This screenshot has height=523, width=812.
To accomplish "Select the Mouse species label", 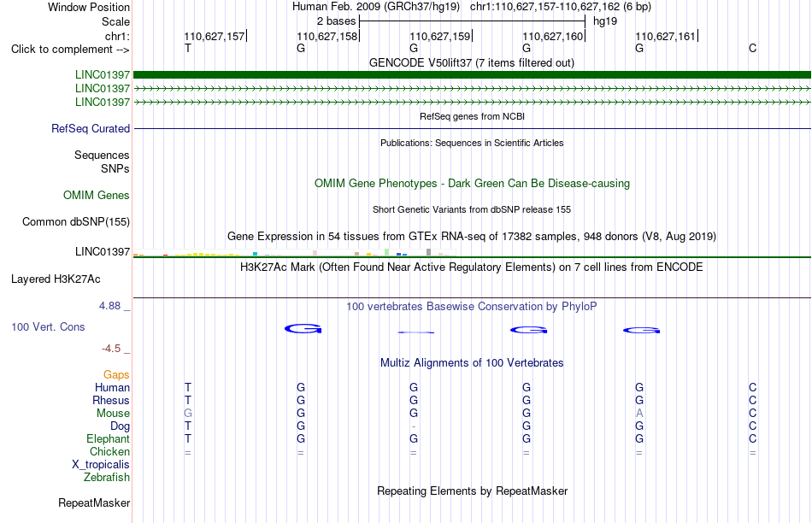I will point(113,414).
